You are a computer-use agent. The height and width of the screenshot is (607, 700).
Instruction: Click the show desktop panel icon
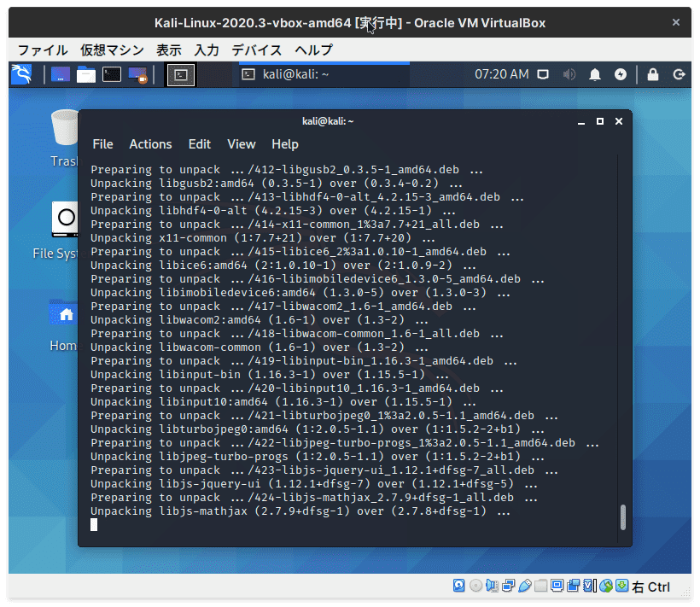61,74
